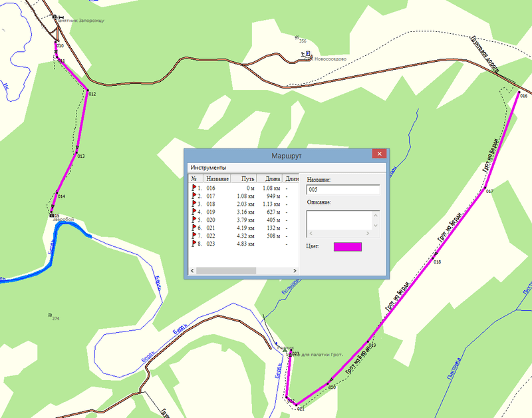532x418 pixels.
Task: Close the Маршрут dialog window
Action: pos(379,154)
